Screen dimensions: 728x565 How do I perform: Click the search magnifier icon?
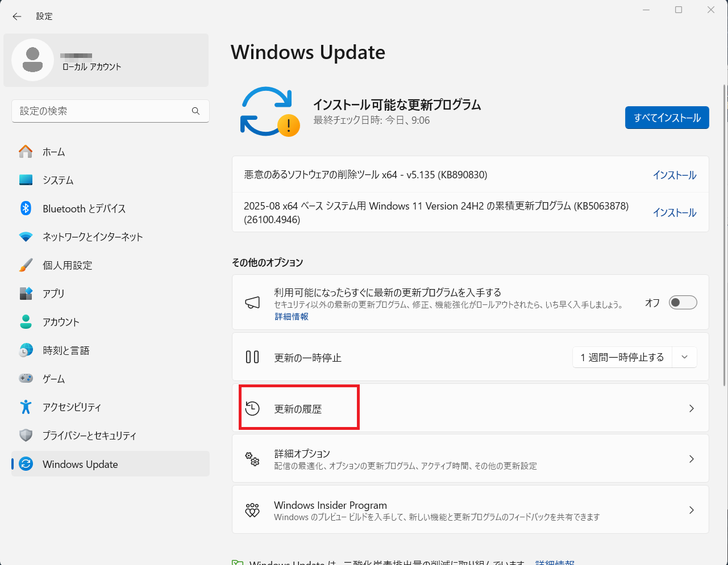[x=195, y=111]
